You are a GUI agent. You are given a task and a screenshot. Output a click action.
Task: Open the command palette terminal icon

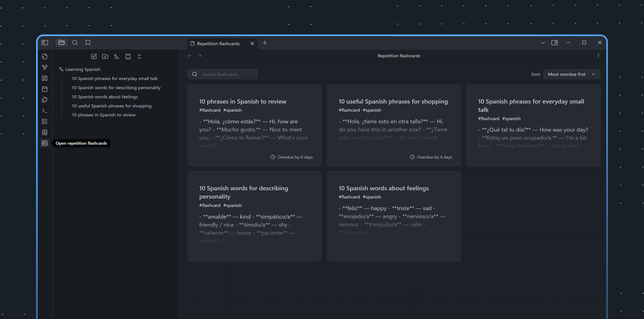coord(44,111)
